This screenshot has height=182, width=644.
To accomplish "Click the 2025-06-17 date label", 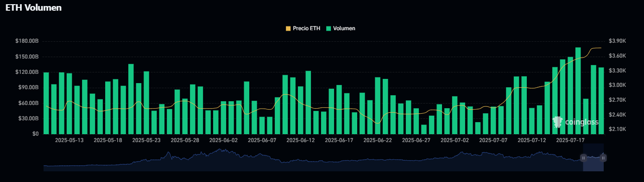I will [x=339, y=140].
